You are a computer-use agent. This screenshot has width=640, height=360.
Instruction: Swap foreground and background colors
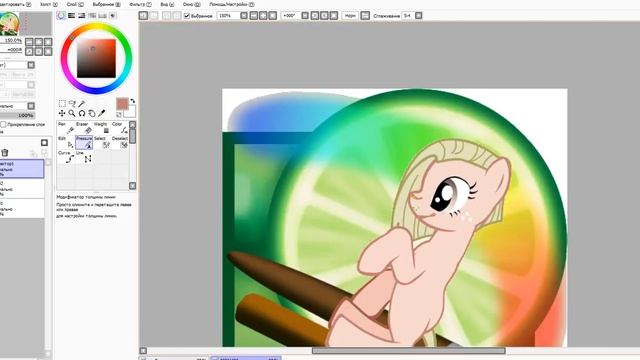click(x=133, y=101)
